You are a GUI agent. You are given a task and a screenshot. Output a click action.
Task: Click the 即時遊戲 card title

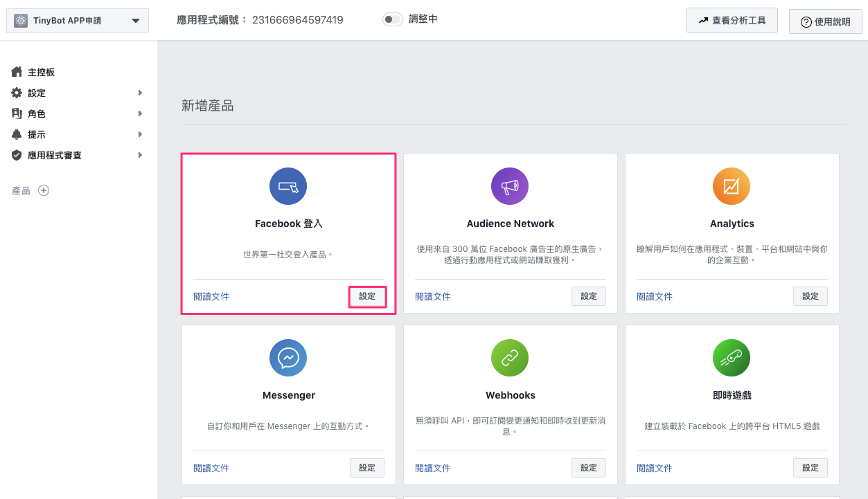click(x=732, y=395)
